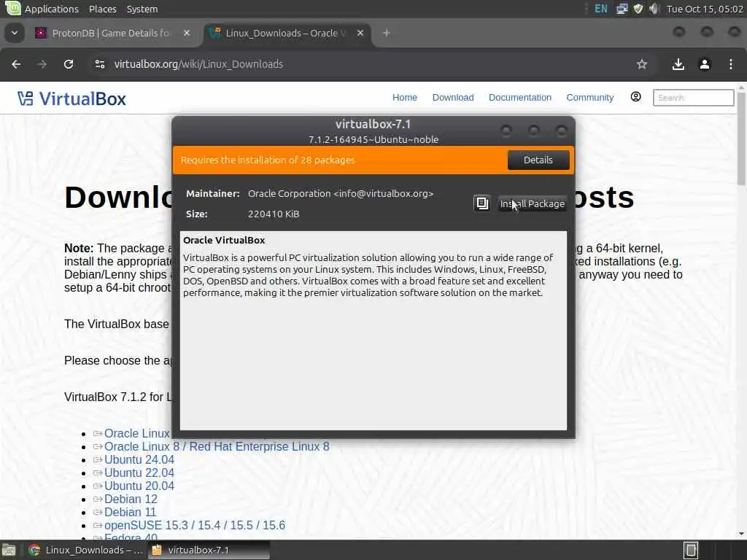Open the network connection tray icon

622,9
